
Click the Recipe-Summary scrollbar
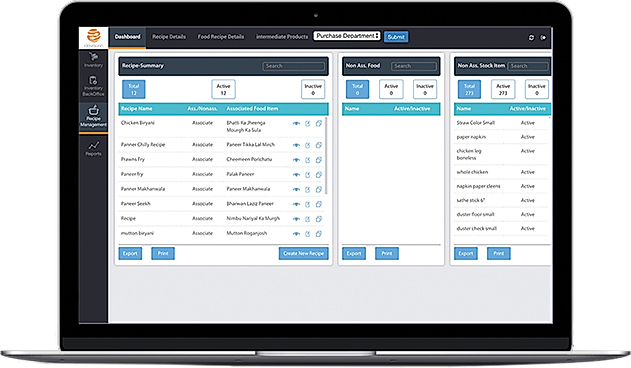(x=326, y=155)
